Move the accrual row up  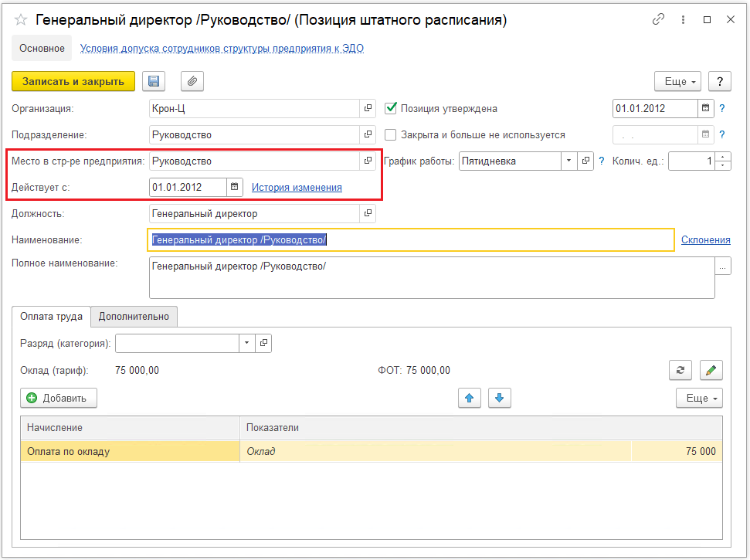point(469,398)
